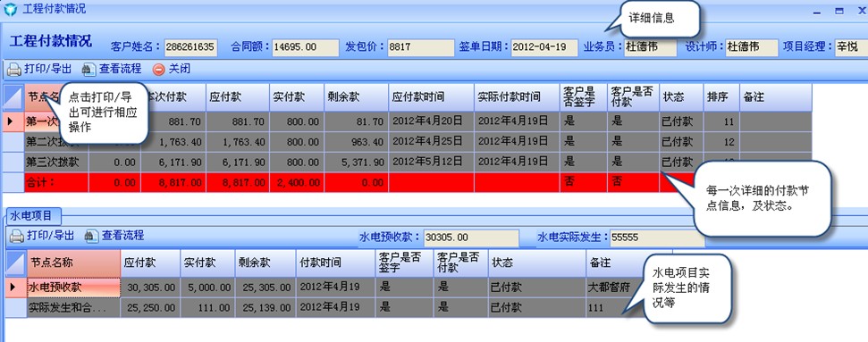This screenshot has height=342, width=868.
Task: Click the date 2012年5月12日
Action: click(x=431, y=163)
